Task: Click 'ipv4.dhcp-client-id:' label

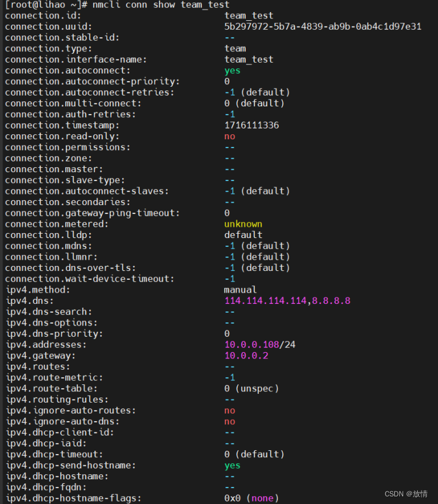Action: (x=60, y=432)
